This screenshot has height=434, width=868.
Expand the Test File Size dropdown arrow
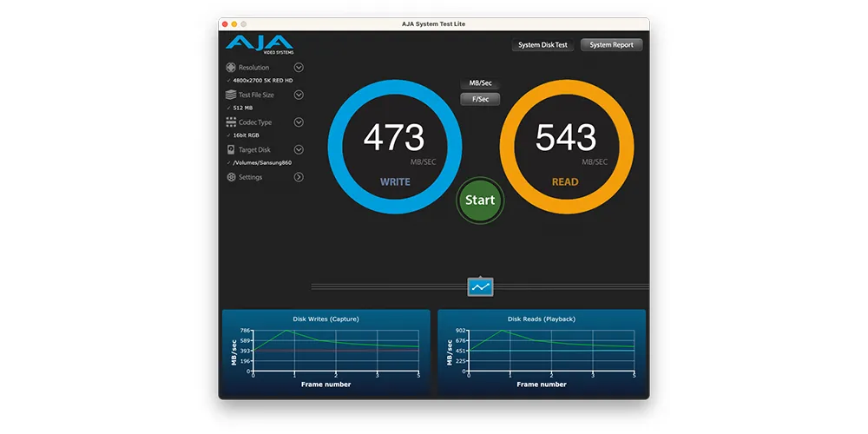pyautogui.click(x=299, y=95)
